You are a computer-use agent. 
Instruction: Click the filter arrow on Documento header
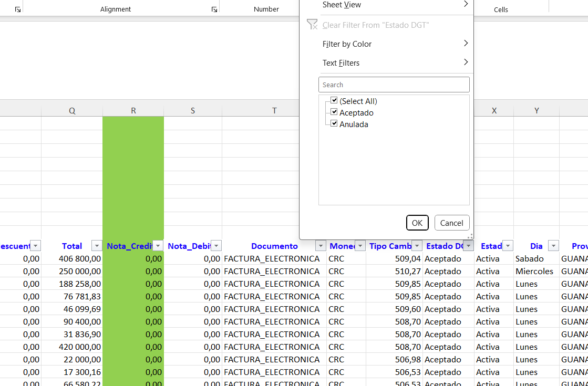click(321, 246)
